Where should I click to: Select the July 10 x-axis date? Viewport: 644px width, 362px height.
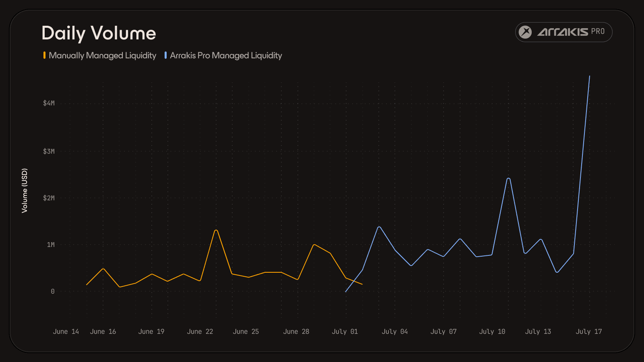click(x=492, y=331)
